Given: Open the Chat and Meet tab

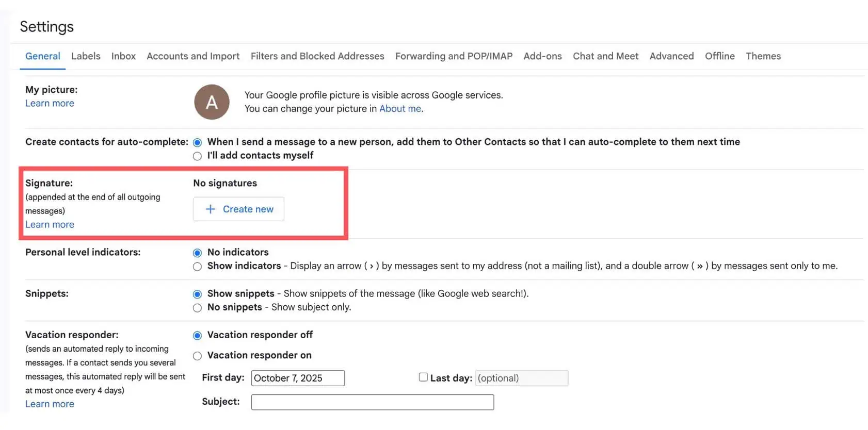Looking at the screenshot, I should coord(605,56).
